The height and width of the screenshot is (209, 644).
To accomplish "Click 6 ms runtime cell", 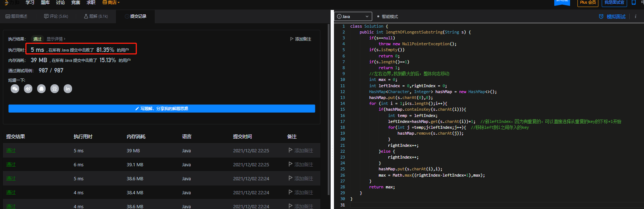I will [x=79, y=164].
